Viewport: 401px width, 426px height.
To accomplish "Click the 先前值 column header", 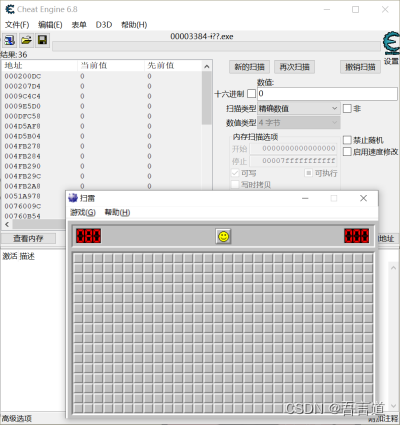I will (x=173, y=66).
